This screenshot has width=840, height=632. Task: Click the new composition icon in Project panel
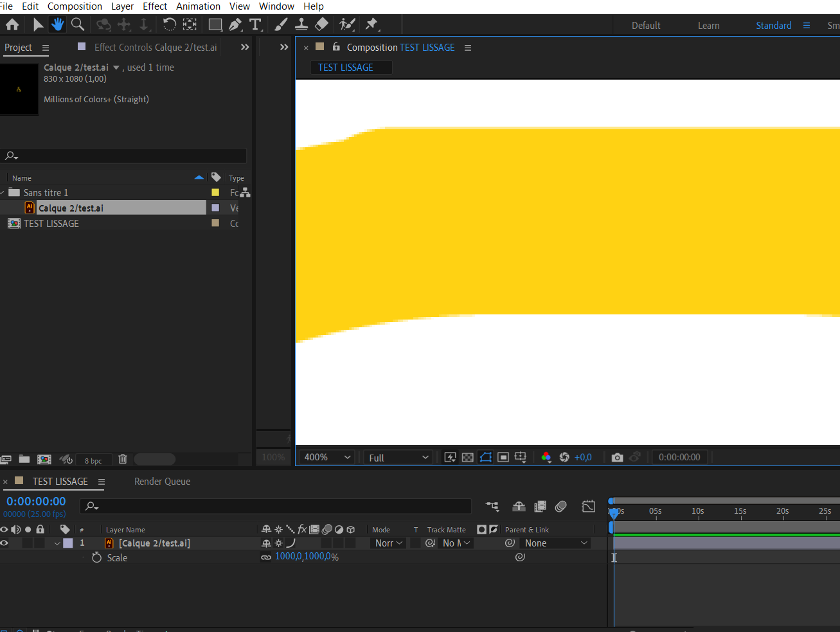(44, 459)
